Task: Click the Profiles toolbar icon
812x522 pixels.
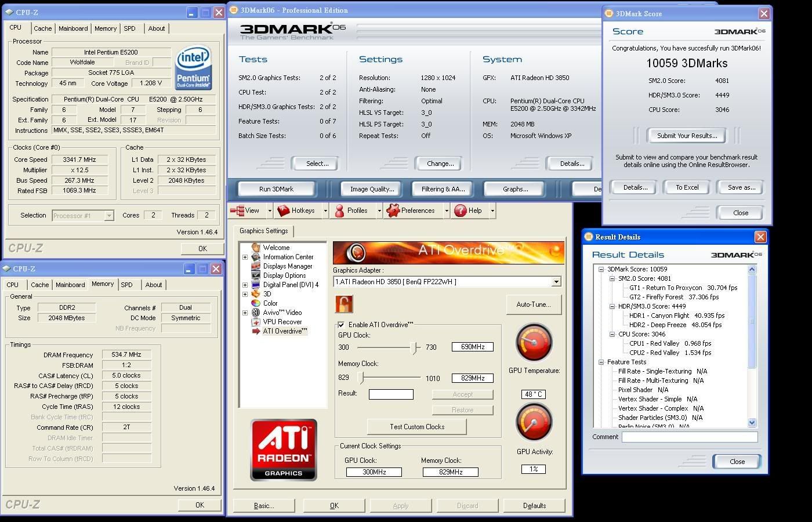Action: pos(339,211)
